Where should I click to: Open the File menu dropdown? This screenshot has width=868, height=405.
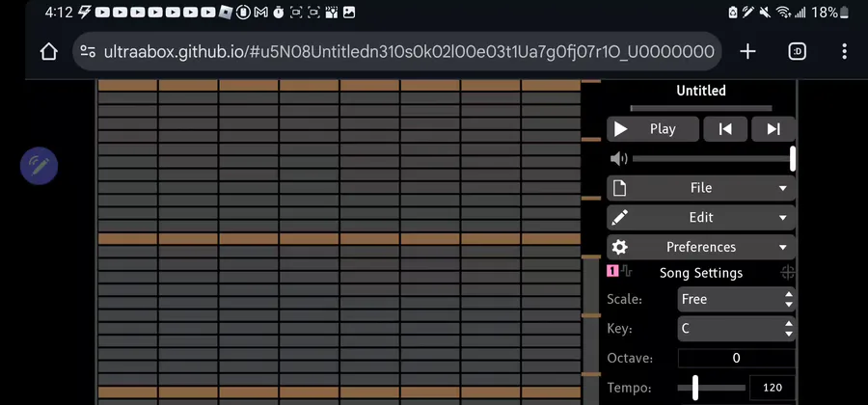[701, 188]
